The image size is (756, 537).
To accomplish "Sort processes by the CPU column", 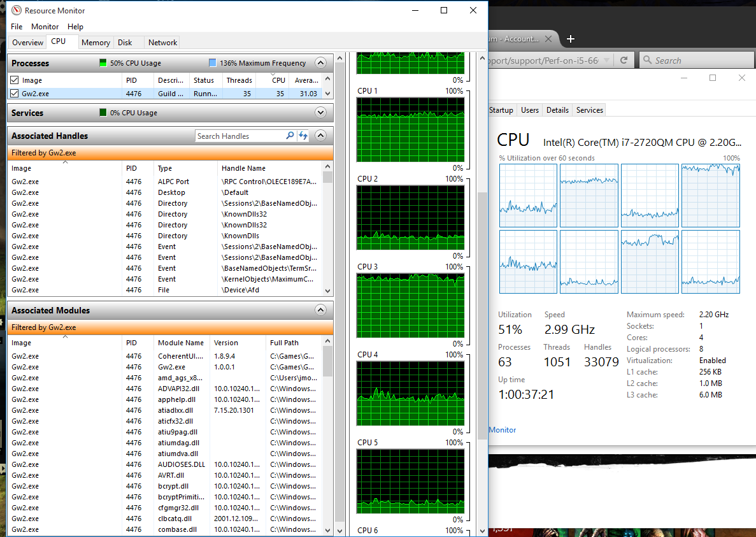I will 273,80.
